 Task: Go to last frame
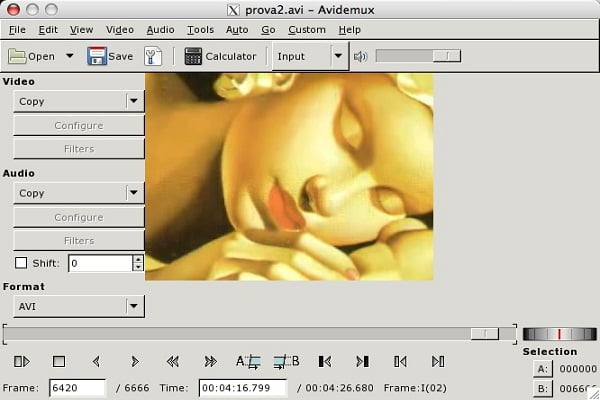coord(438,361)
